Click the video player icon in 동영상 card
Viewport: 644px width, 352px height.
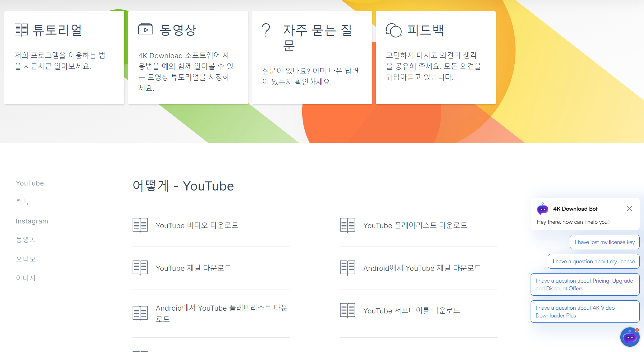coord(145,29)
